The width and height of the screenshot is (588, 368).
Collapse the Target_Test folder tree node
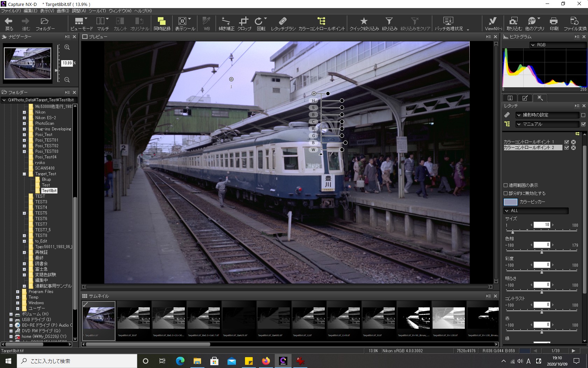(x=24, y=174)
